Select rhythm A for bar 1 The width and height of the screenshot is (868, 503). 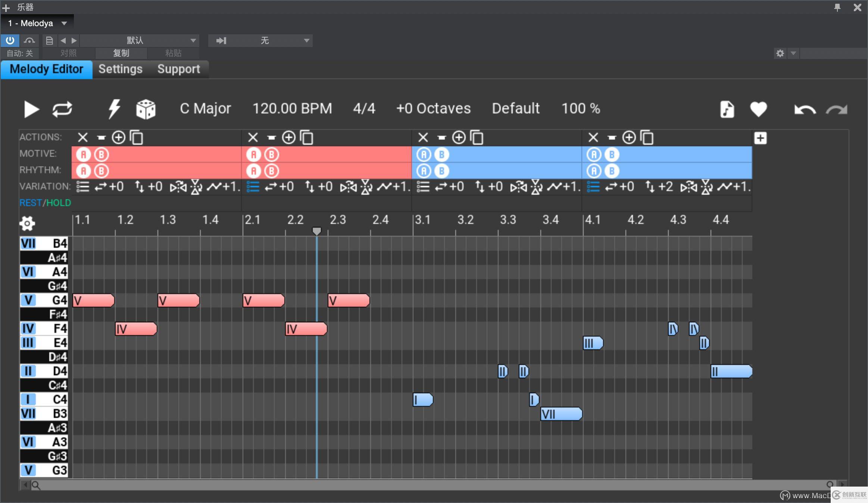click(x=84, y=171)
